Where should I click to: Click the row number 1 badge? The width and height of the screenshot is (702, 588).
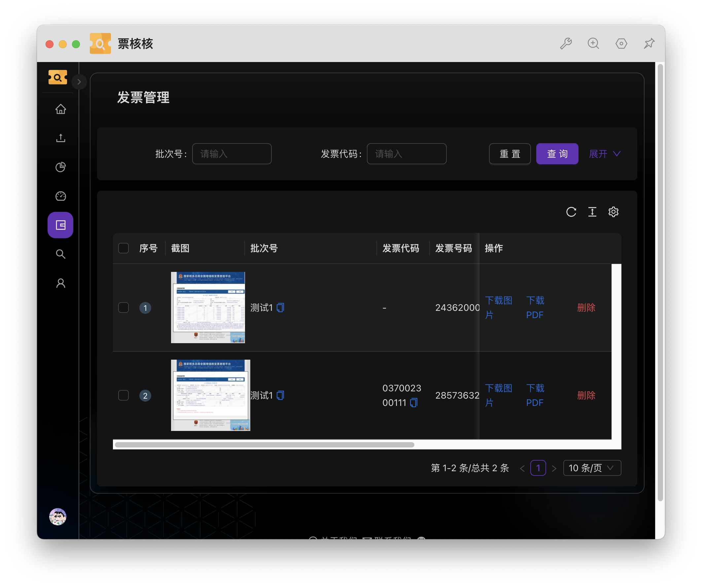[145, 308]
